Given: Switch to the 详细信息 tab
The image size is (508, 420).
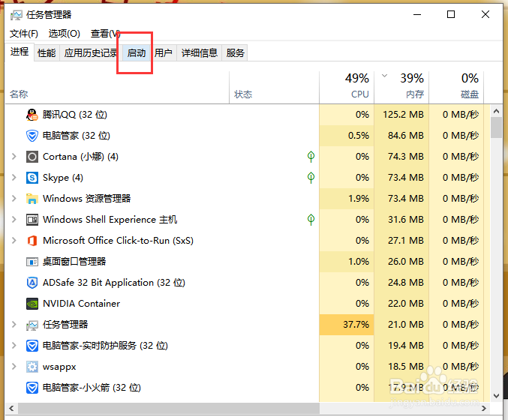Looking at the screenshot, I should (x=200, y=52).
